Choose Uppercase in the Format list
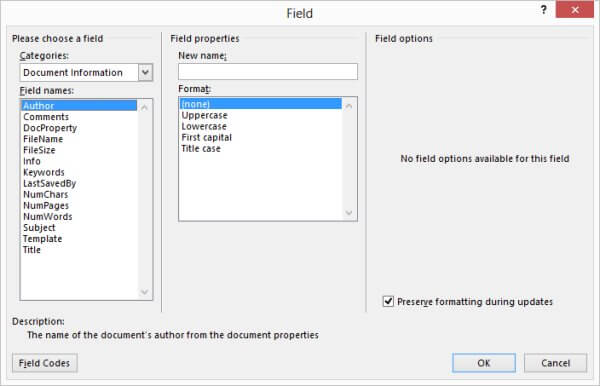Image resolution: width=600 pixels, height=386 pixels. (x=204, y=115)
